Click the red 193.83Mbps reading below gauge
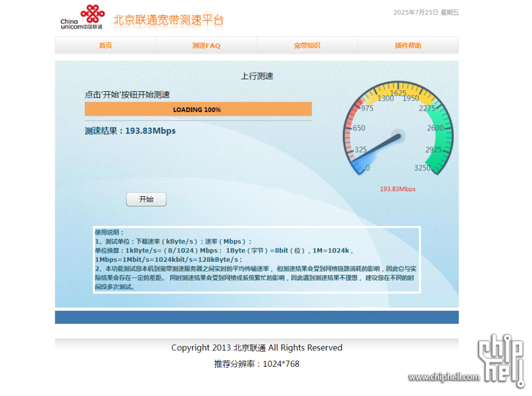 coord(398,189)
